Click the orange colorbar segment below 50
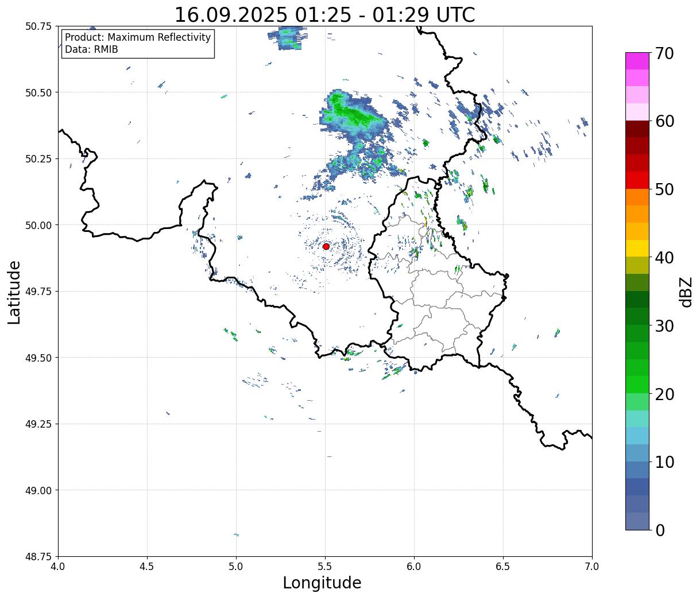The image size is (700, 597). pos(637,197)
